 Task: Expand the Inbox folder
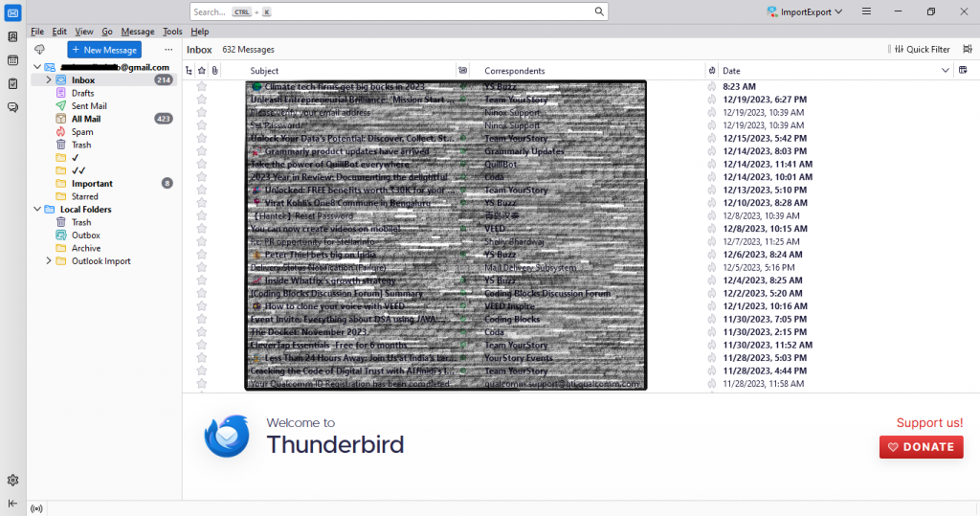pyautogui.click(x=49, y=80)
